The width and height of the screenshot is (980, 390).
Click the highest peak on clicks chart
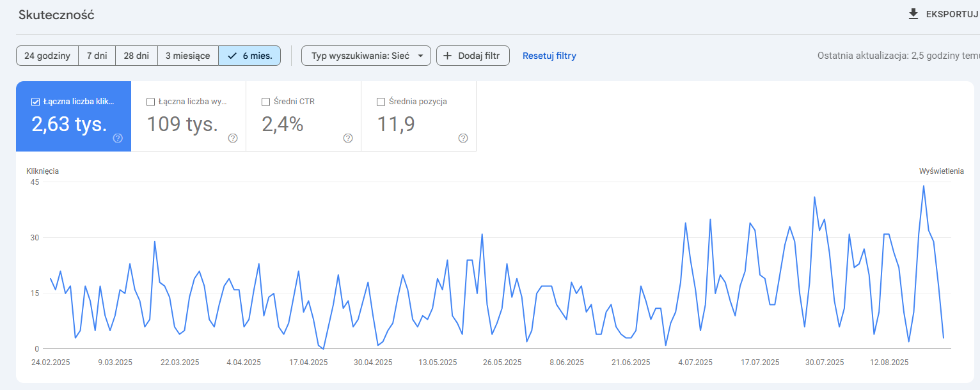click(x=924, y=186)
